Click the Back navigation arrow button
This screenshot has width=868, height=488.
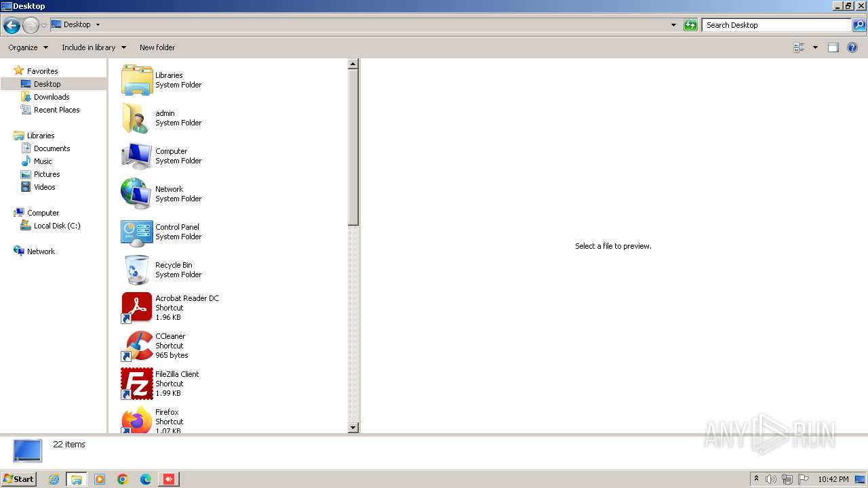point(12,26)
